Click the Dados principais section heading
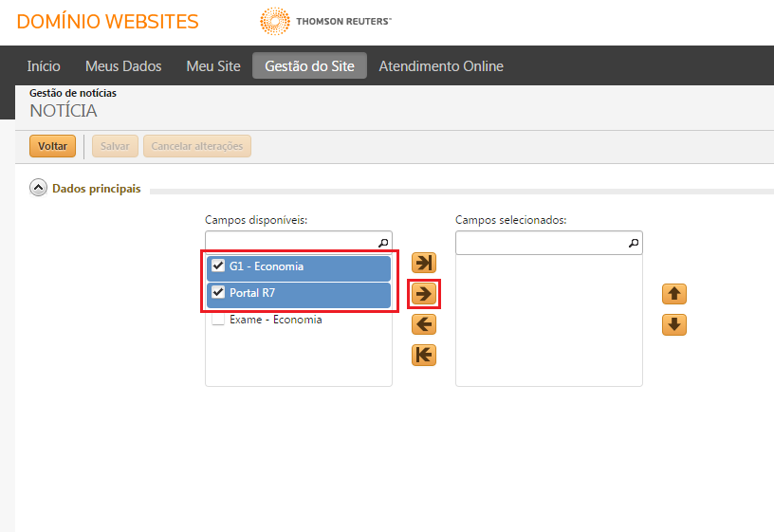The width and height of the screenshot is (774, 532). [96, 189]
